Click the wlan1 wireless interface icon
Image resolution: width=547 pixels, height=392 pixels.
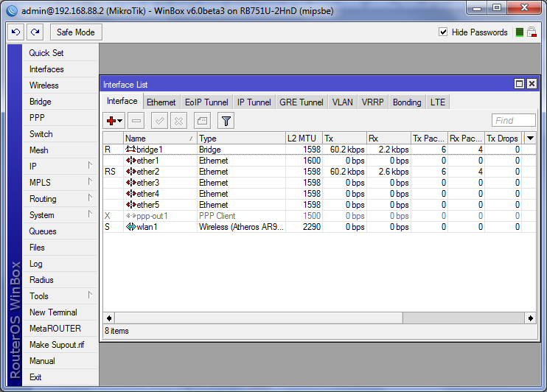click(x=130, y=227)
